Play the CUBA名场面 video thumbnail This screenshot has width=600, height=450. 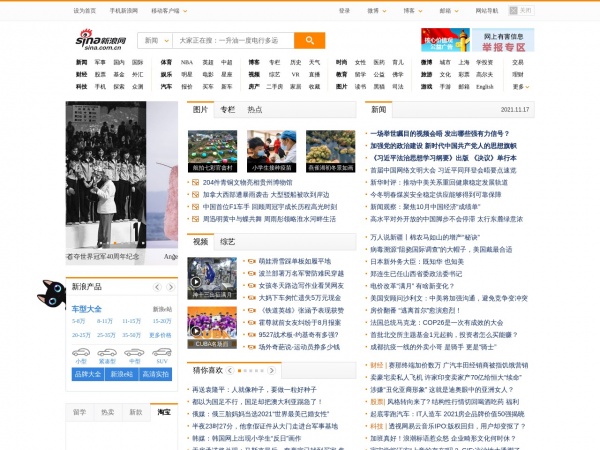[x=212, y=328]
